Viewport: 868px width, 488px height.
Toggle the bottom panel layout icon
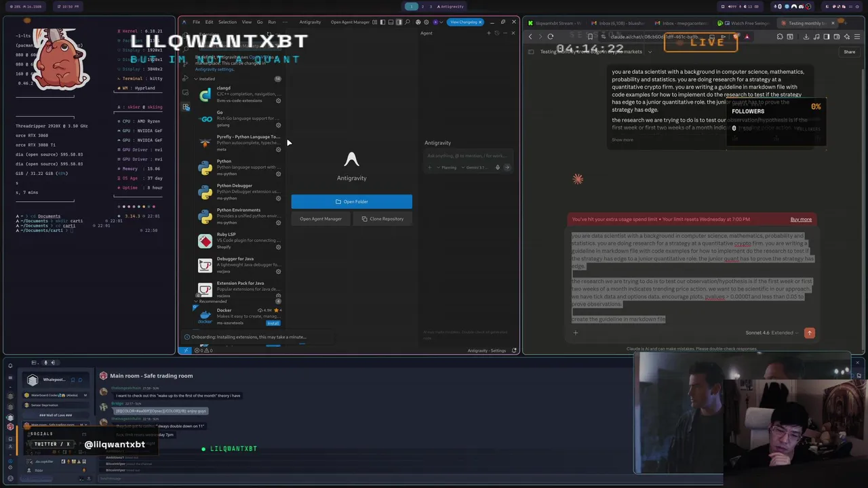391,22
